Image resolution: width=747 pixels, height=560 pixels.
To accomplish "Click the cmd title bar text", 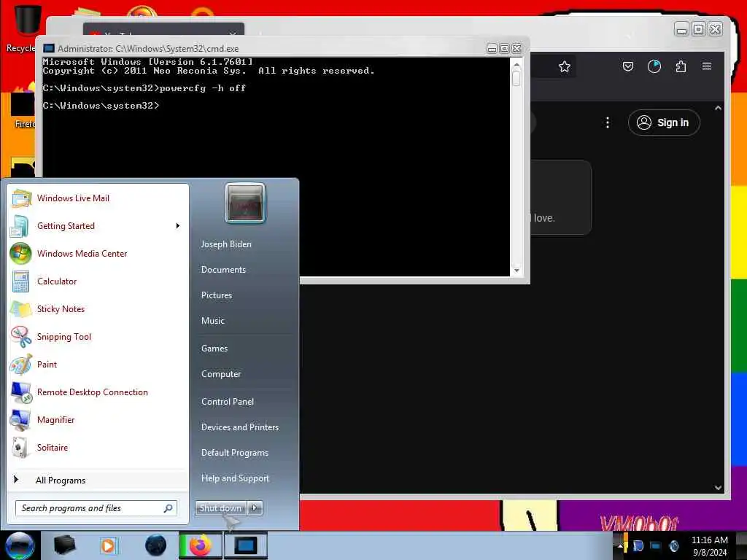I will (148, 49).
